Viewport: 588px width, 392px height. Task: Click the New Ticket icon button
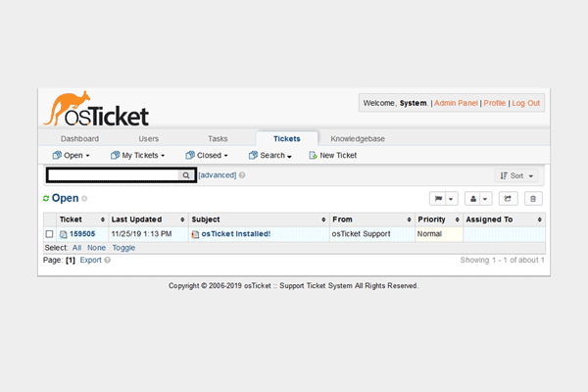click(332, 155)
